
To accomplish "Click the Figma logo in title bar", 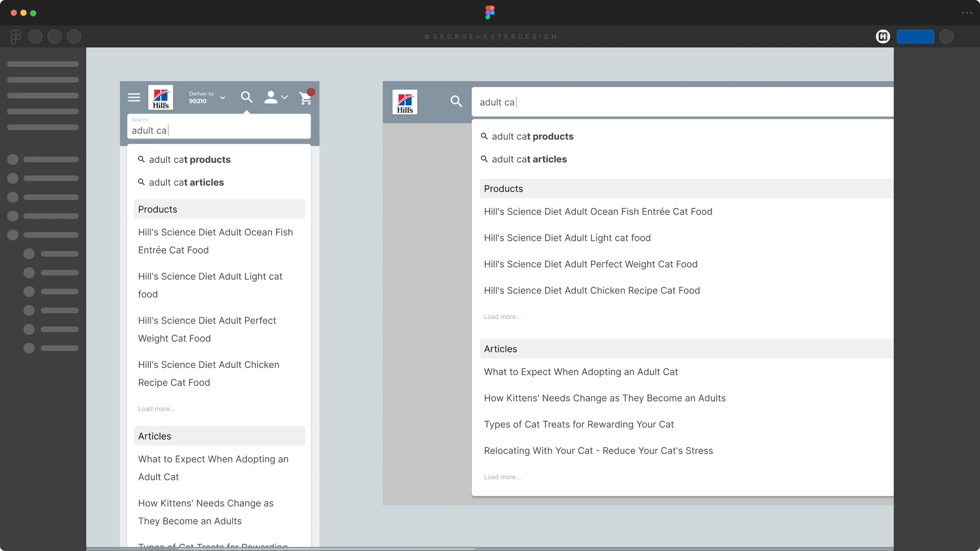I will [x=490, y=13].
